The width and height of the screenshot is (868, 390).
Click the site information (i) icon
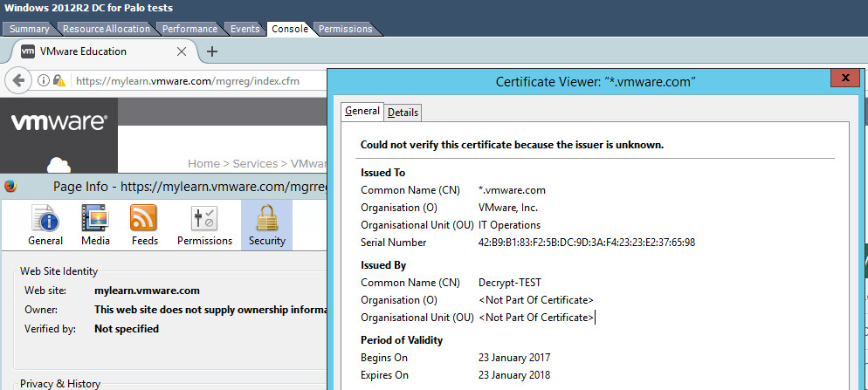click(x=43, y=81)
